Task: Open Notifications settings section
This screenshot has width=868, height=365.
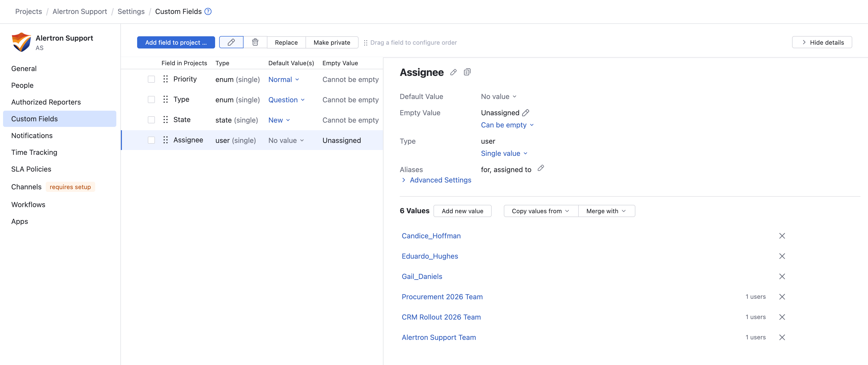Action: click(x=32, y=136)
